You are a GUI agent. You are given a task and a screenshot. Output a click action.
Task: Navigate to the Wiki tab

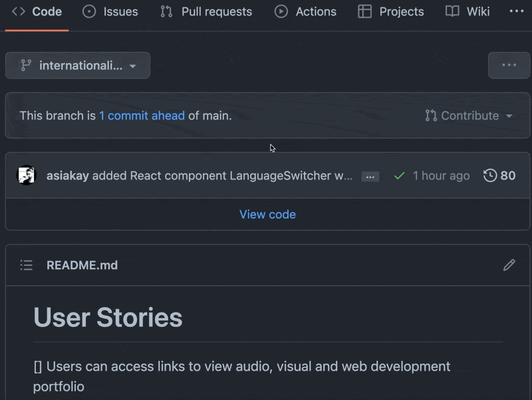coord(468,11)
